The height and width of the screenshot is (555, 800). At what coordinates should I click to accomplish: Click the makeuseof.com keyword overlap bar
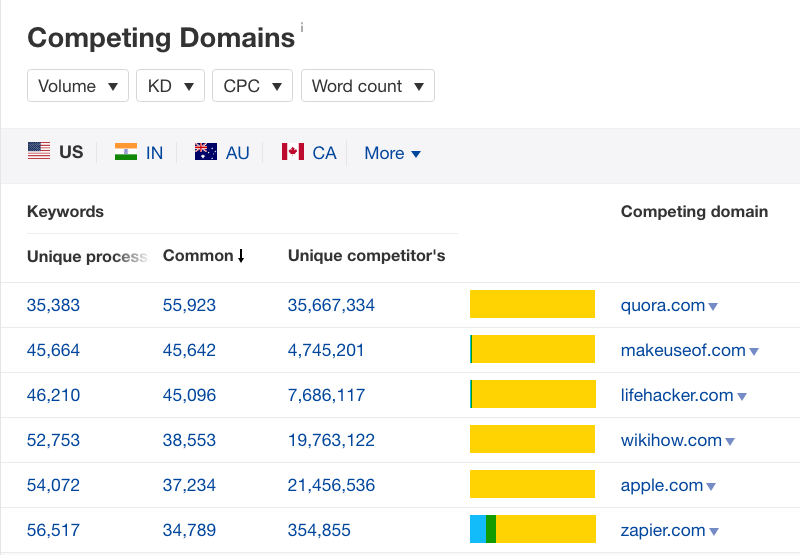pyautogui.click(x=532, y=349)
